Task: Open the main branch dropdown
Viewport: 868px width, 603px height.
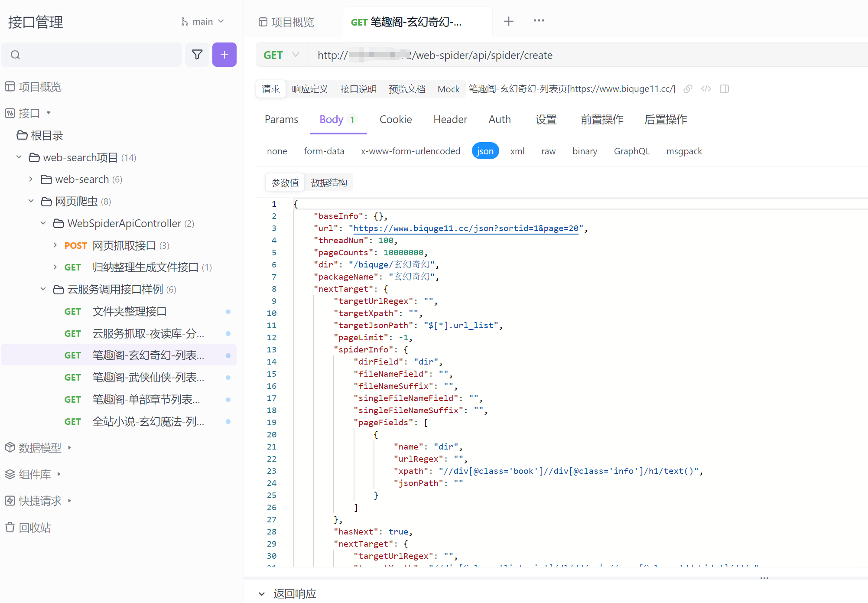Action: coord(203,22)
